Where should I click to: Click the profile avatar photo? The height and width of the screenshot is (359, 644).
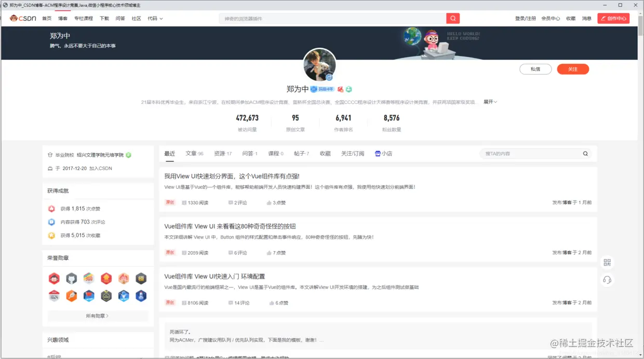point(319,65)
